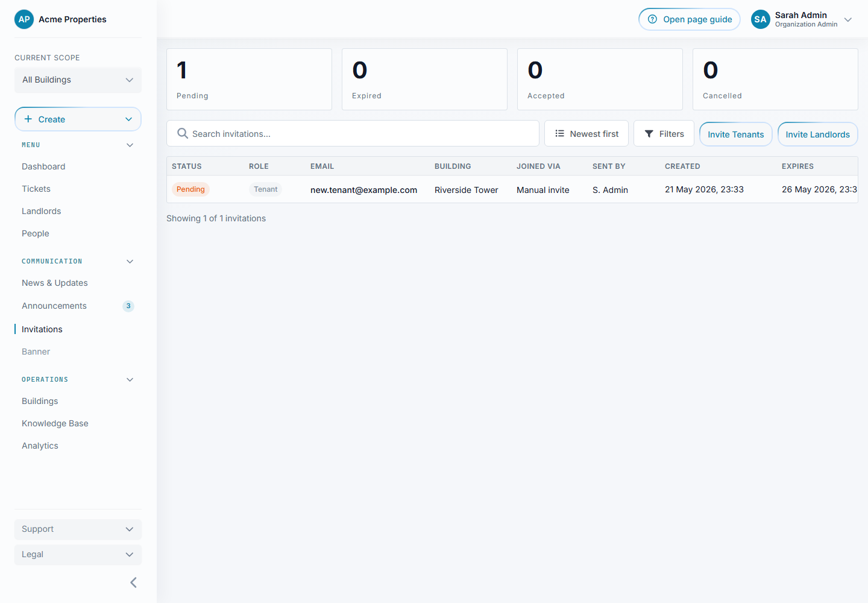Open Knowledge Base in sidebar
The width and height of the screenshot is (868, 603).
(55, 423)
